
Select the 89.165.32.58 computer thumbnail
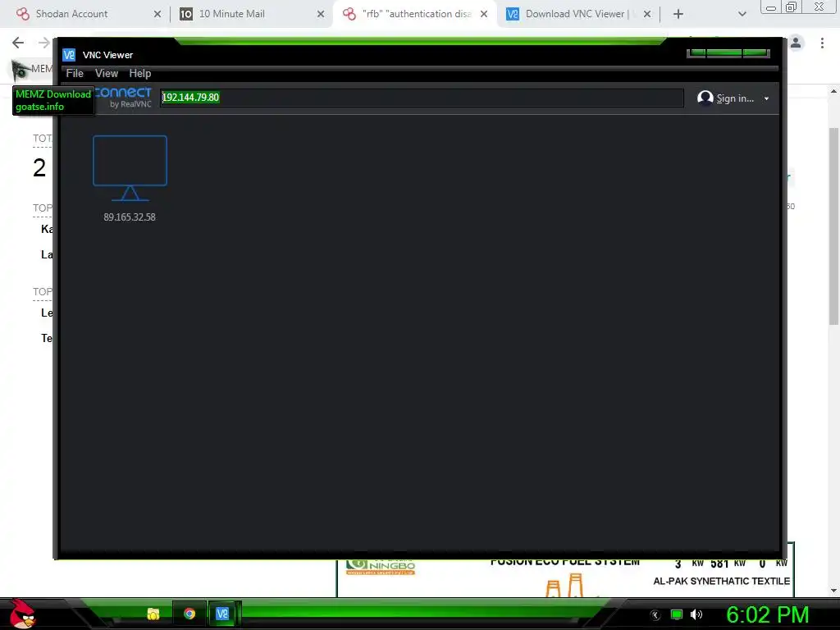[130, 178]
